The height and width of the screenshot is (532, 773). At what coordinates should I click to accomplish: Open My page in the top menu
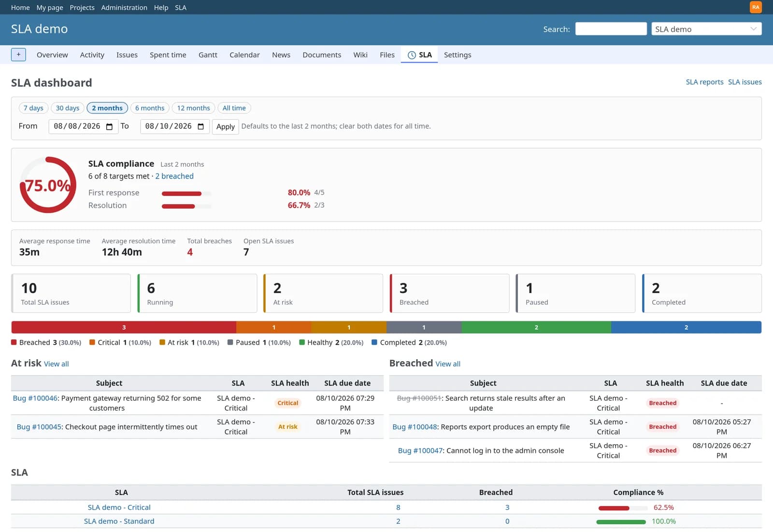click(50, 7)
